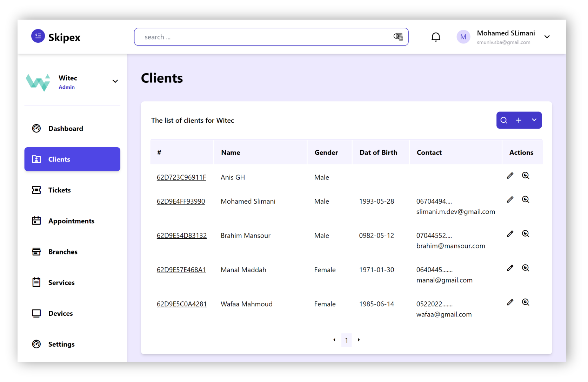Screen dimensions: 588x382
Task: Add new client with plus icon
Action: pos(519,120)
